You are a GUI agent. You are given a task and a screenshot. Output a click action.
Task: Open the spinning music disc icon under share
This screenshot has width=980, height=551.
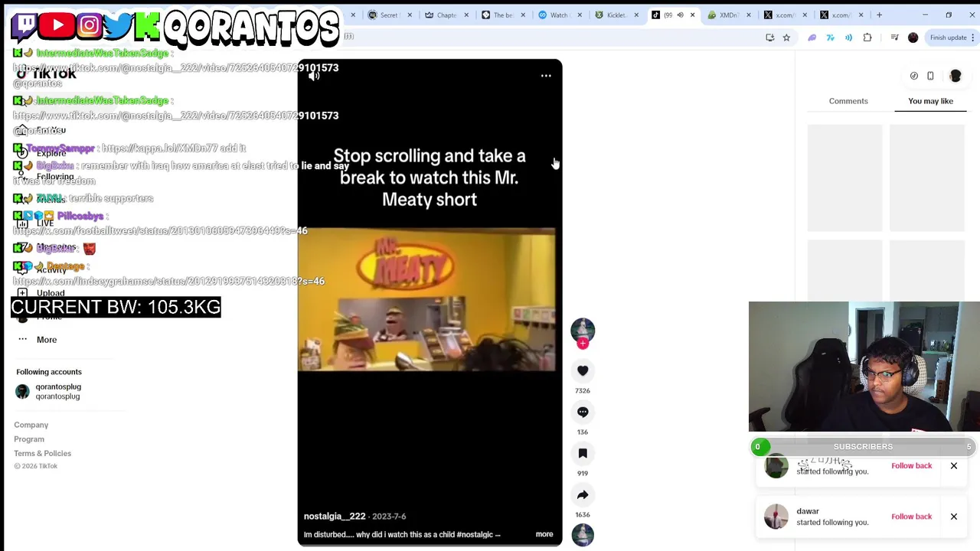pyautogui.click(x=583, y=535)
